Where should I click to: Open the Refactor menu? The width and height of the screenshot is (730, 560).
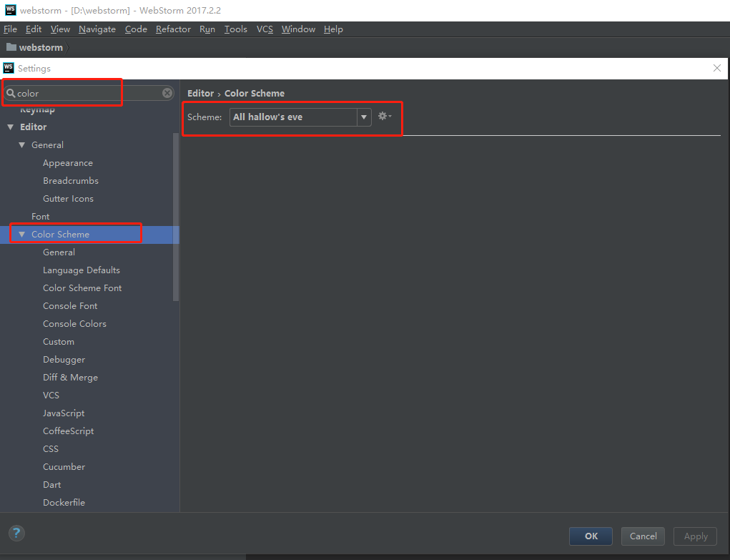pos(173,29)
